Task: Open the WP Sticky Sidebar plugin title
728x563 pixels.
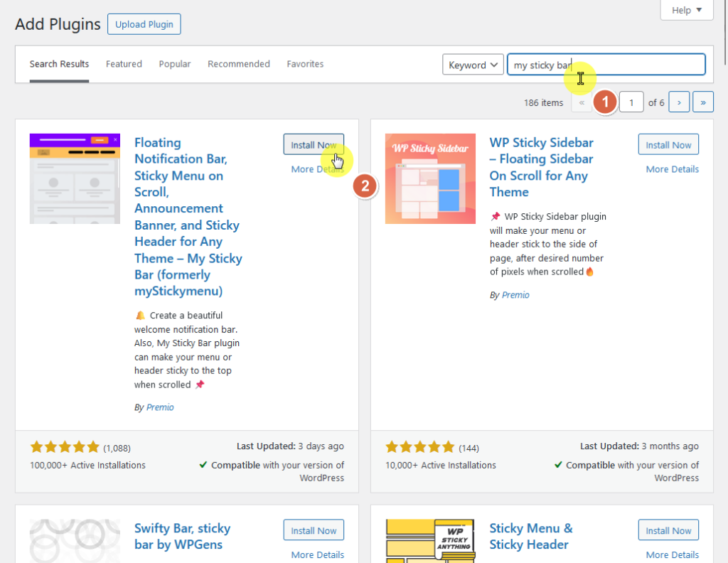Action: click(541, 167)
